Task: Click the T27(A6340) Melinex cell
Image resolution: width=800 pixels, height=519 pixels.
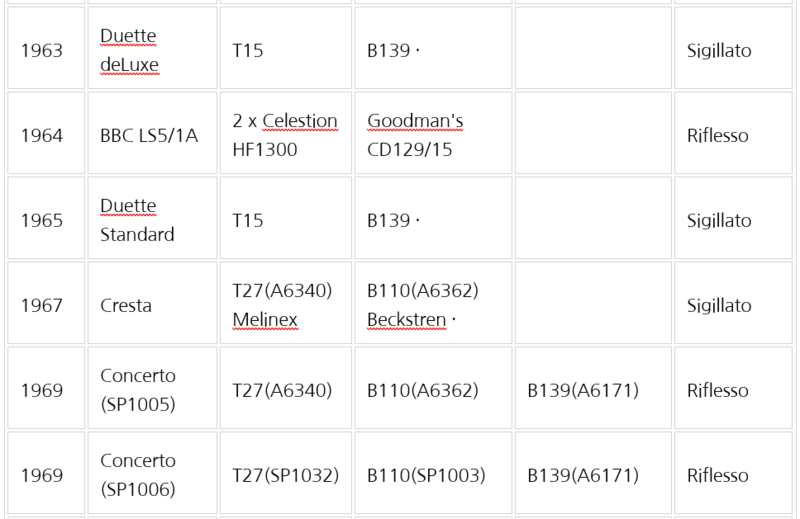Action: [x=282, y=305]
